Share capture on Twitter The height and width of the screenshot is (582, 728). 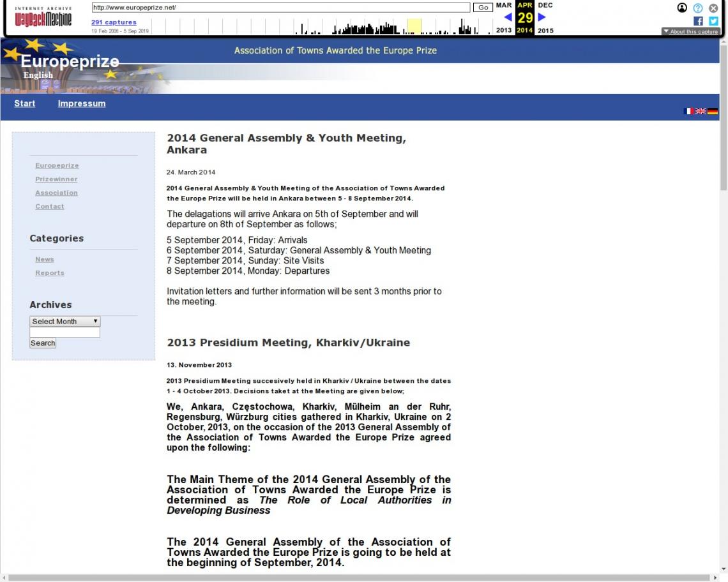coord(713,21)
